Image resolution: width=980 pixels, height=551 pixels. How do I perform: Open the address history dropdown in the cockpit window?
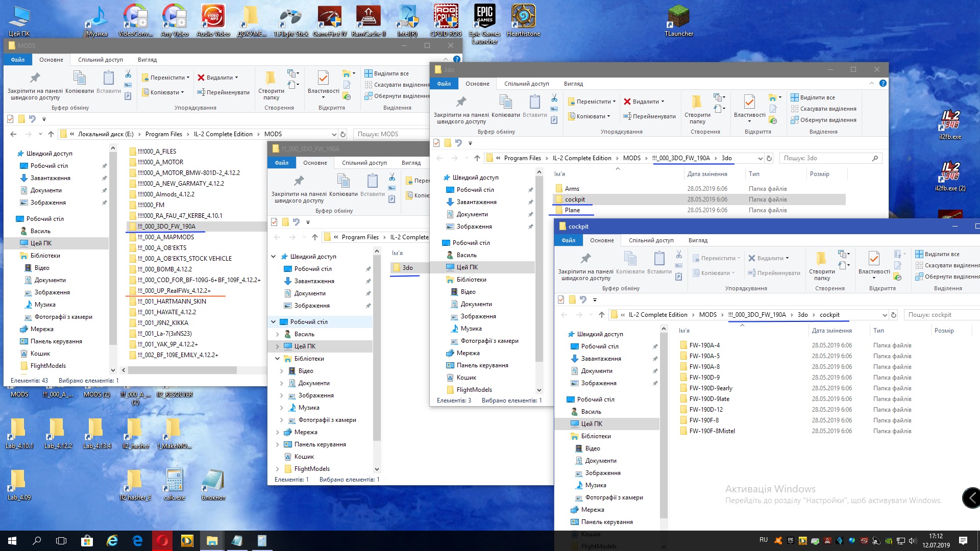click(885, 315)
